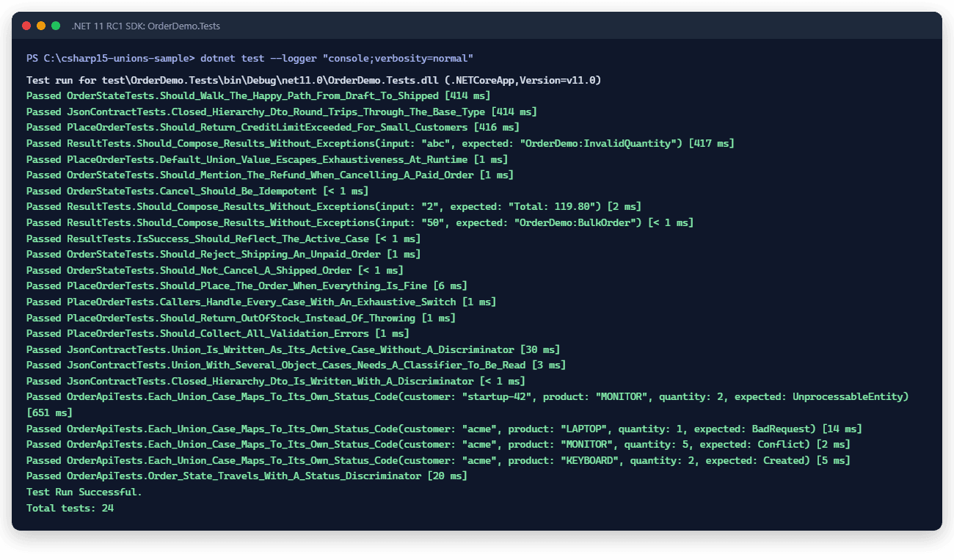Click the Should_Return_OutOfStock_Instead_Of_Throwing result

(x=241, y=318)
